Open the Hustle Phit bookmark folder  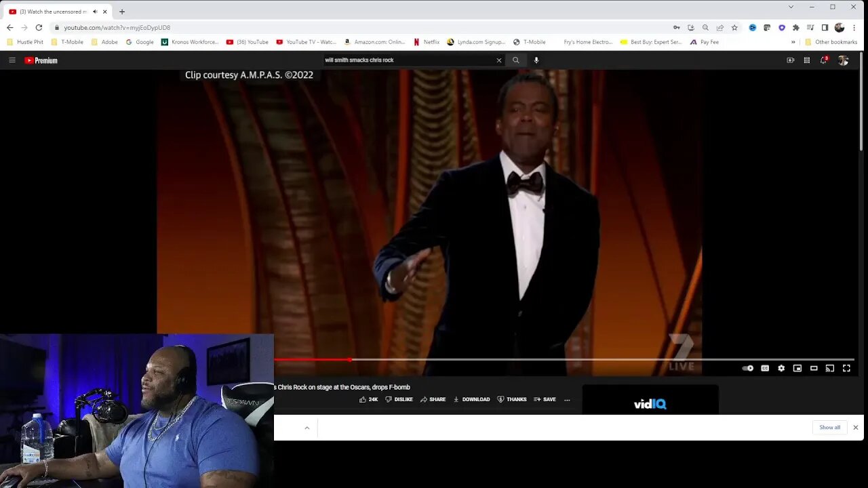[25, 42]
